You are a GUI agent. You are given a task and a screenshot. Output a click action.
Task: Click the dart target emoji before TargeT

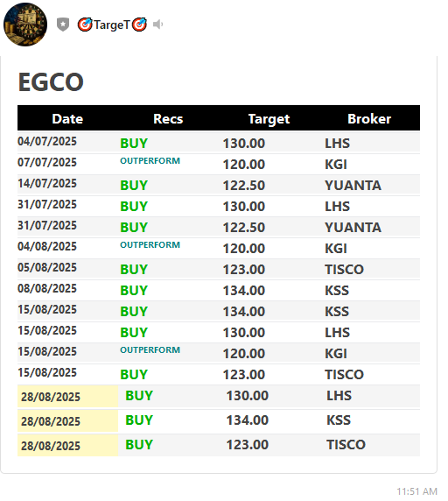click(85, 25)
